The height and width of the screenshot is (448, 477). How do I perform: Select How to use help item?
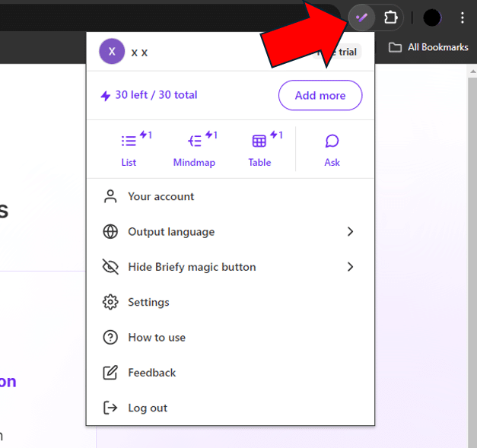tap(157, 338)
